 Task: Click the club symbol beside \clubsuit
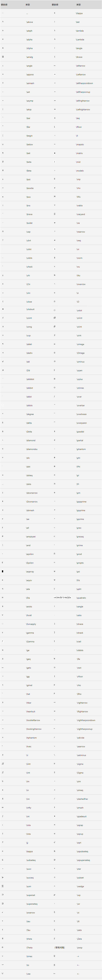pos(3,309)
